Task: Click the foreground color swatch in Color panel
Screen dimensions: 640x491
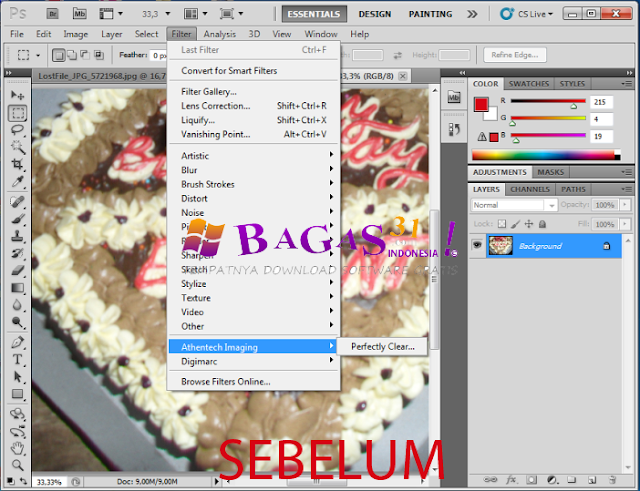Action: (x=481, y=104)
